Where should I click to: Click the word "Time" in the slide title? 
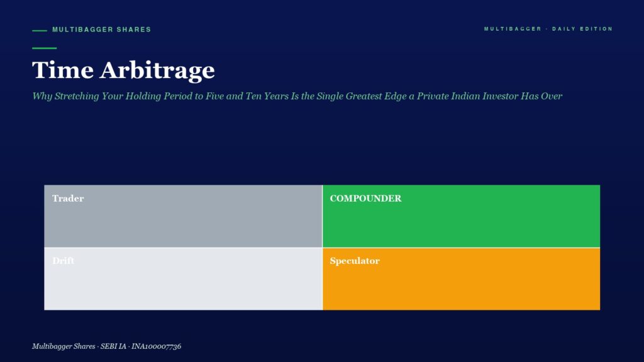63,70
